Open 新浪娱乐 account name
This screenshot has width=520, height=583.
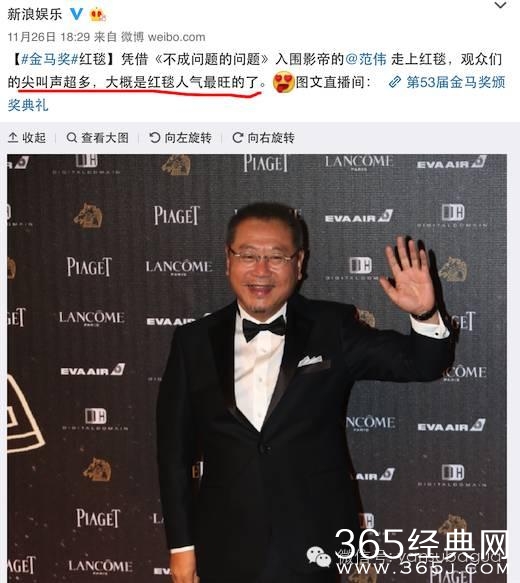pyautogui.click(x=35, y=14)
